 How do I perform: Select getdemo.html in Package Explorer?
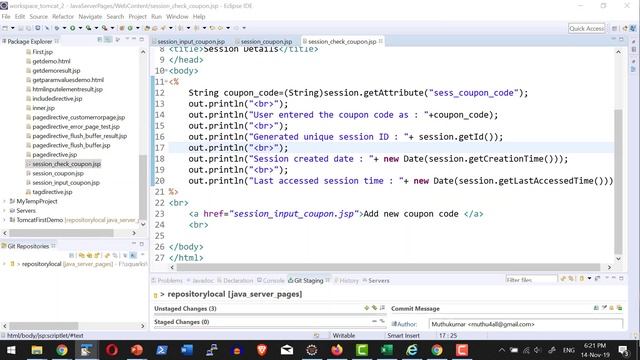pyautogui.click(x=51, y=61)
